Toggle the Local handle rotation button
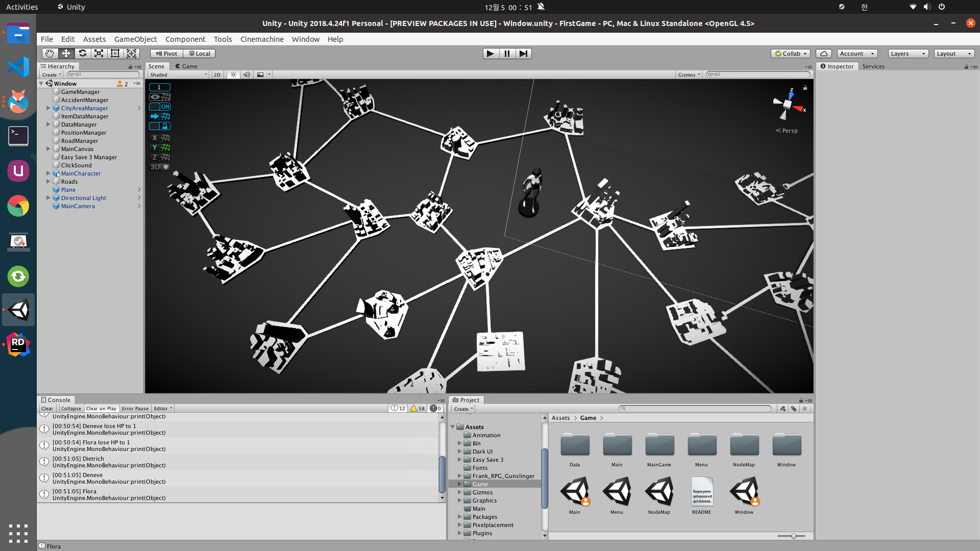 (200, 54)
